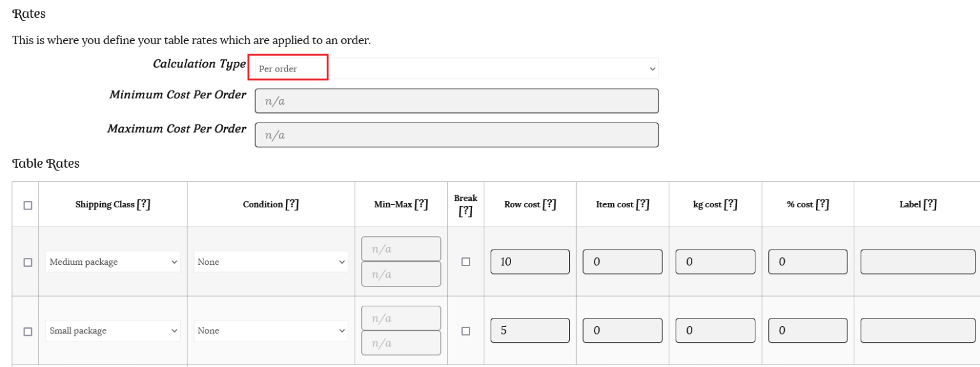Show Row cost [?] help tooltip
The width and height of the screenshot is (980, 367).
tap(549, 205)
